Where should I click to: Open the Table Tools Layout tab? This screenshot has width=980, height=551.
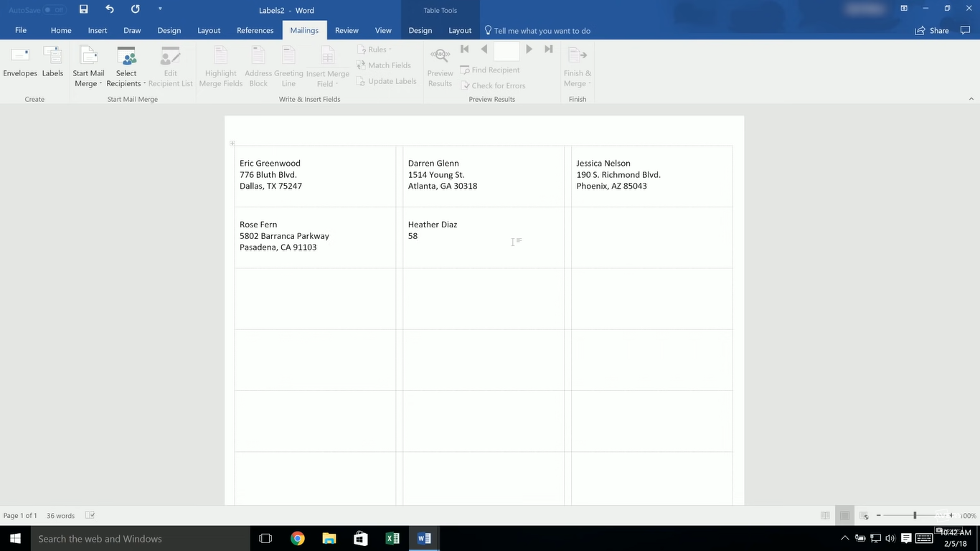click(x=459, y=30)
